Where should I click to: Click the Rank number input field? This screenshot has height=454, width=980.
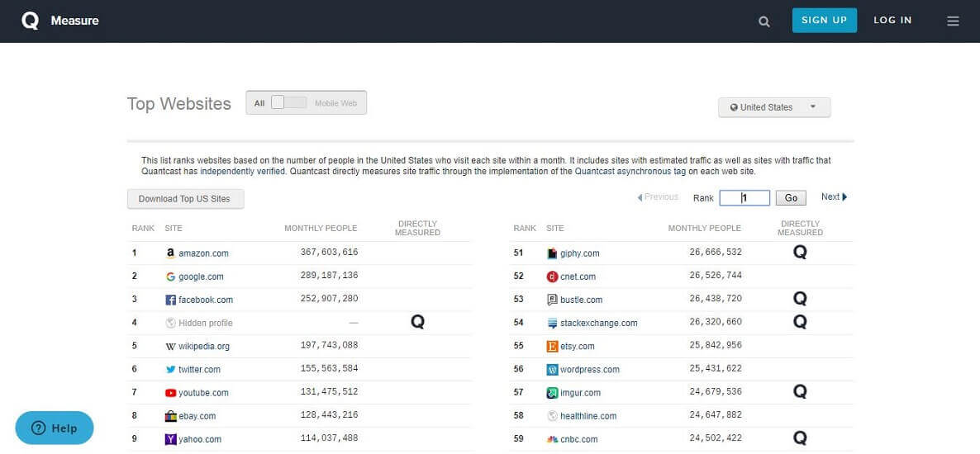(x=744, y=198)
